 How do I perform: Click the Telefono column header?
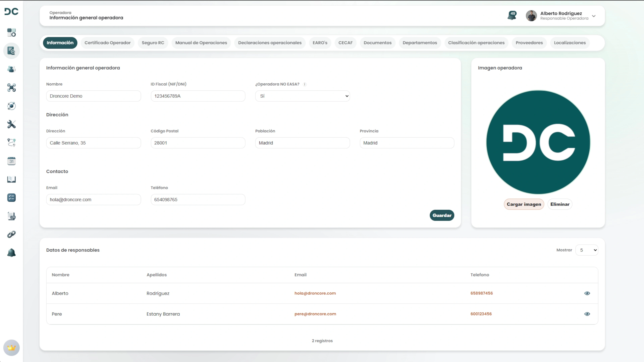(x=479, y=275)
